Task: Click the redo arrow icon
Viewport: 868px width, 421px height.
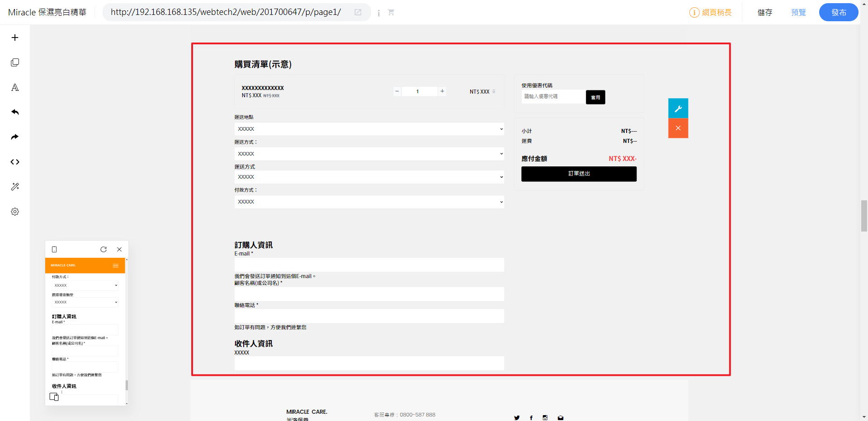Action: click(x=15, y=137)
